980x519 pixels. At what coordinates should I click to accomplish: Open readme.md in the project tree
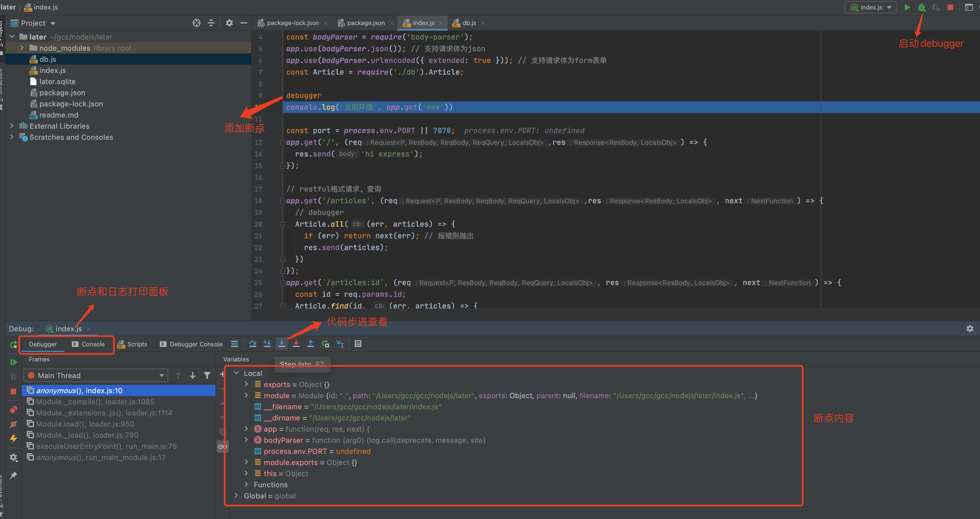coord(58,115)
